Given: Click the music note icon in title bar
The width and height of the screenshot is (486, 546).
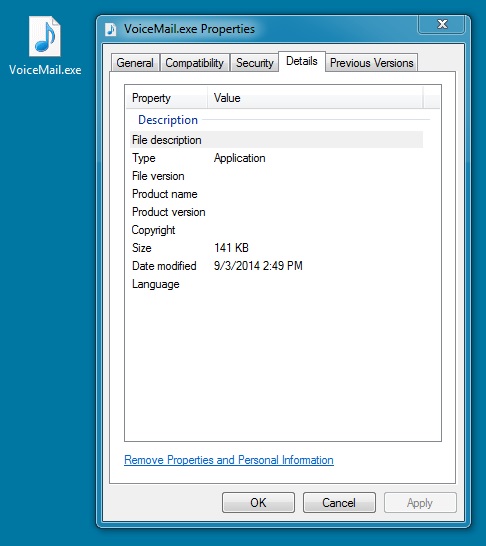Looking at the screenshot, I should 111,29.
